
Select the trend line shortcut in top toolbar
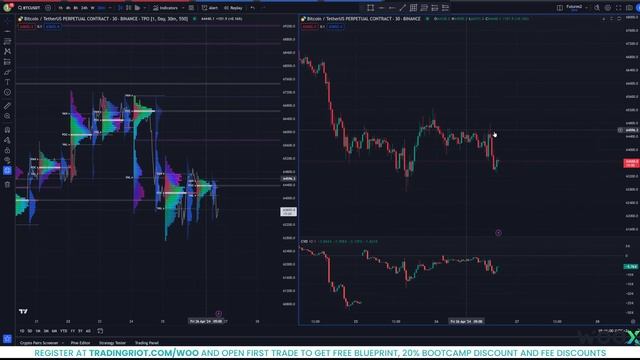402,8
